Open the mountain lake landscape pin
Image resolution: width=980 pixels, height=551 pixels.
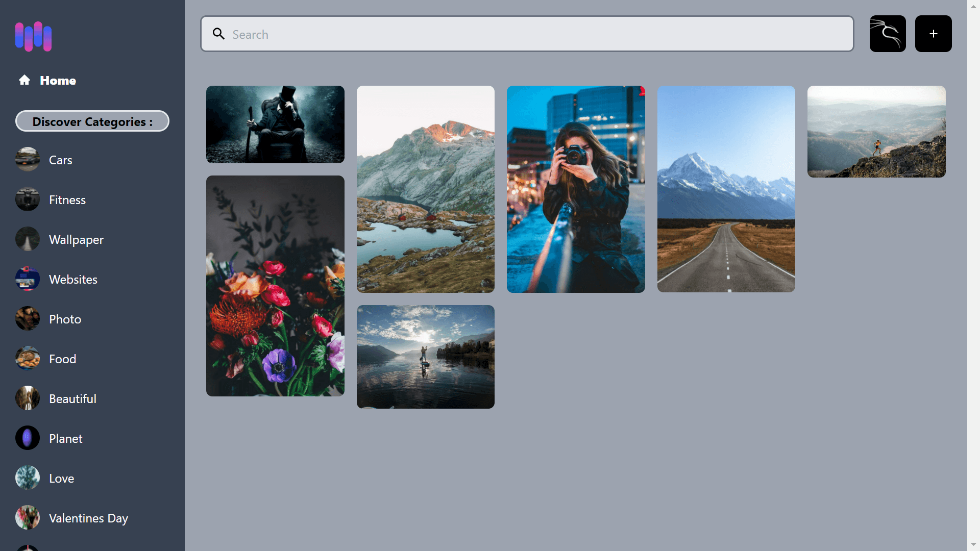(x=426, y=189)
